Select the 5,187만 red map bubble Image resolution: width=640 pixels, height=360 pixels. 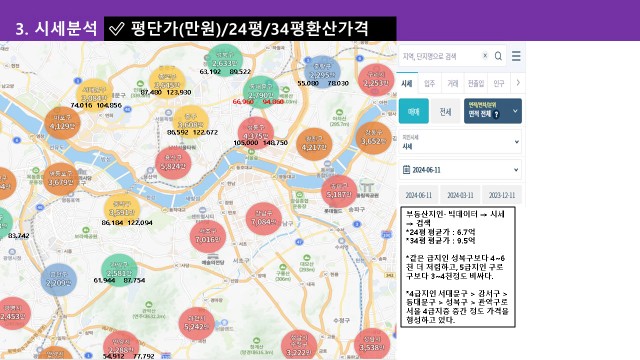pyautogui.click(x=339, y=191)
